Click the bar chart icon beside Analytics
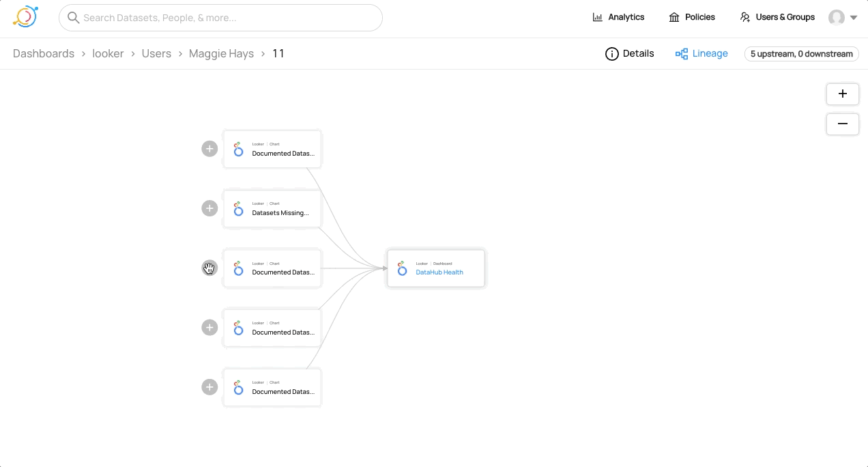 pyautogui.click(x=597, y=17)
